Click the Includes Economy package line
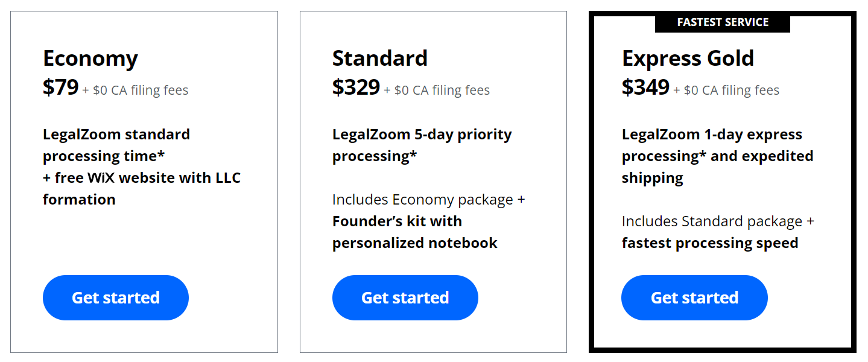The image size is (868, 362). click(x=429, y=200)
